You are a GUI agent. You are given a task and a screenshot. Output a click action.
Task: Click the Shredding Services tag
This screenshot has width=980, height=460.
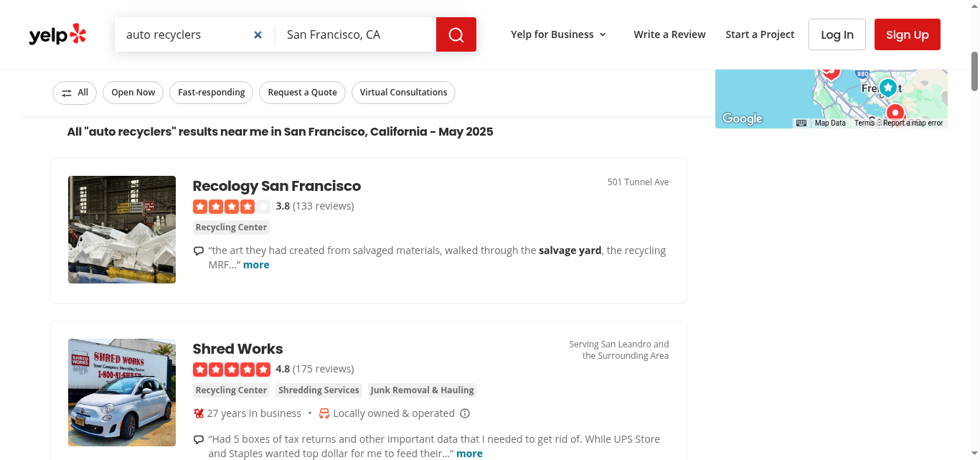tap(319, 390)
